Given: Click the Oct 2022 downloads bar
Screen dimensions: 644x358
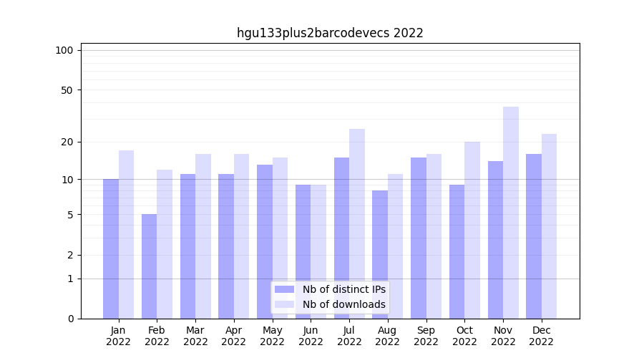Looking at the screenshot, I should click(472, 230).
